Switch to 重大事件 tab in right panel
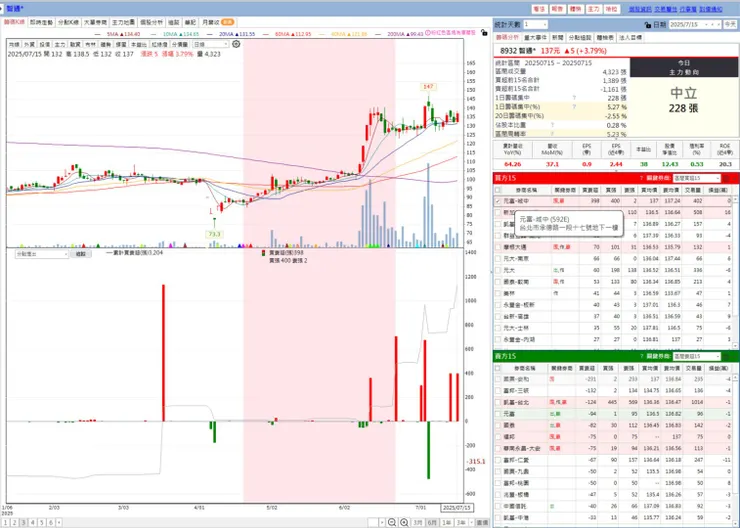Screen dimensions: 740x528 pos(535,37)
